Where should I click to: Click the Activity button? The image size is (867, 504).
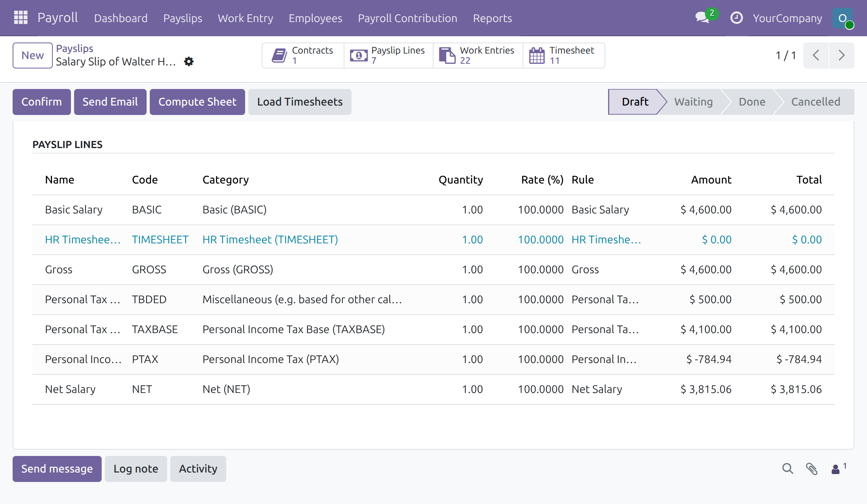(198, 469)
